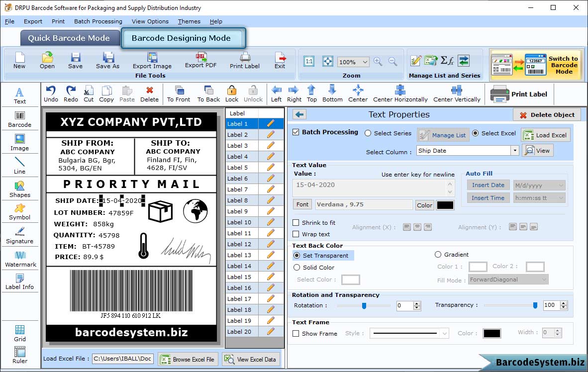588x372 pixels.
Task: Click the fit-to-window zoom icon
Action: (328, 62)
